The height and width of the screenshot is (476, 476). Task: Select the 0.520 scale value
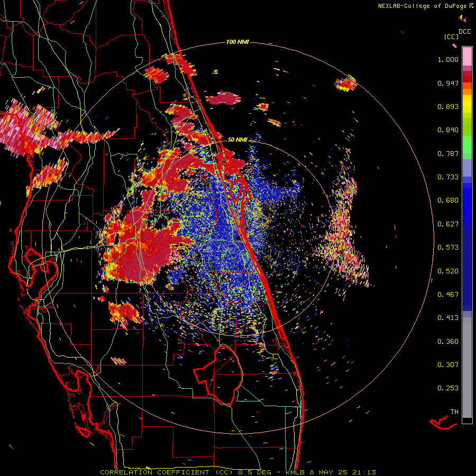coord(448,271)
